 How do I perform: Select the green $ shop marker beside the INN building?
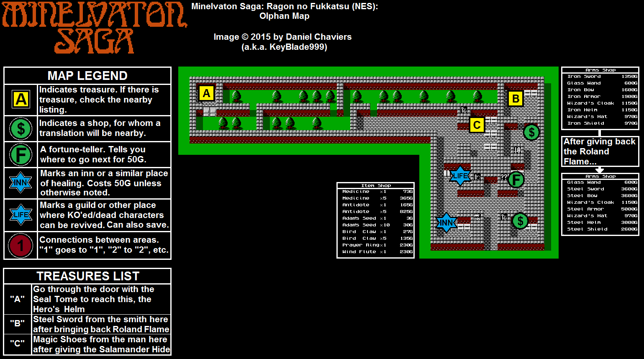(520, 221)
